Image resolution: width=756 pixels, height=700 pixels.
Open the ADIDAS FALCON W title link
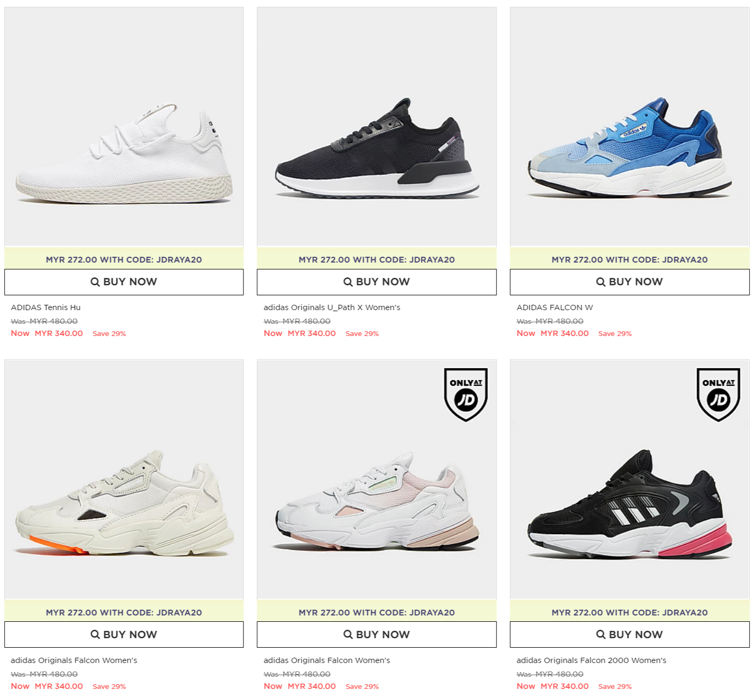click(x=555, y=307)
